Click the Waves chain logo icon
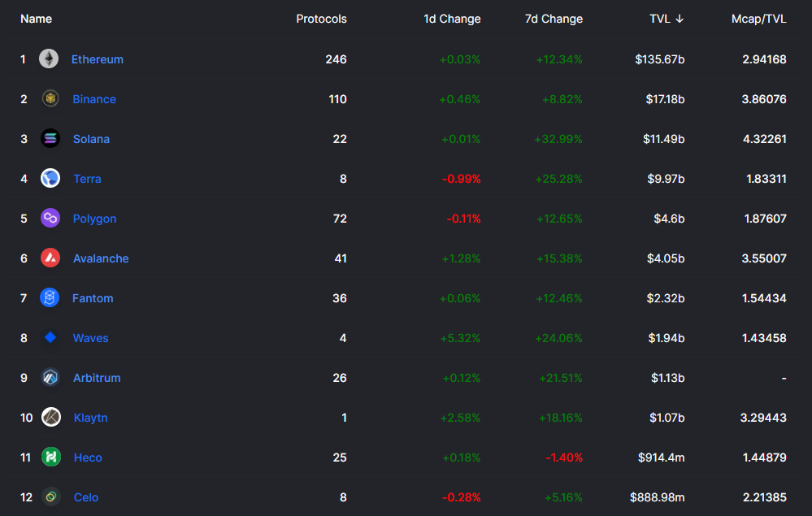Image resolution: width=812 pixels, height=516 pixels. tap(50, 338)
